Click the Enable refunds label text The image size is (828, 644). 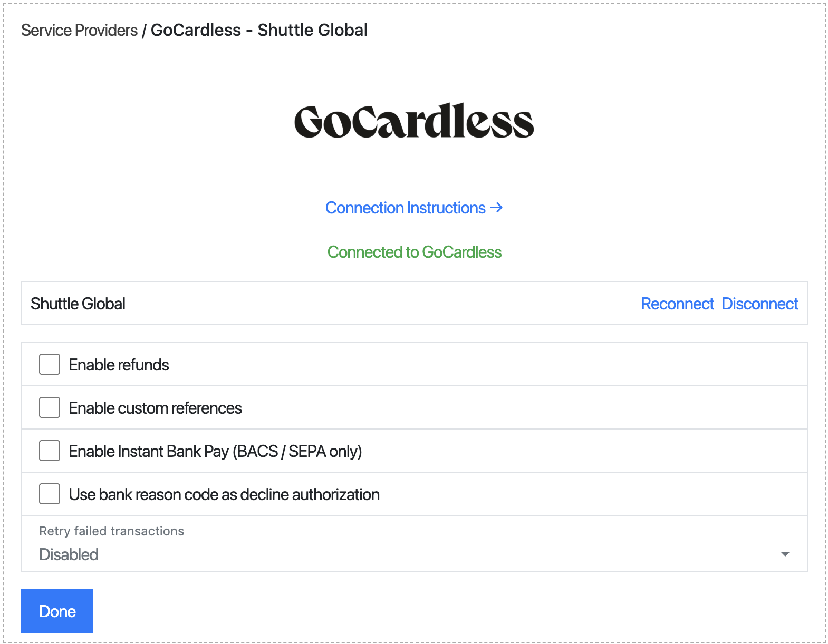tap(119, 365)
